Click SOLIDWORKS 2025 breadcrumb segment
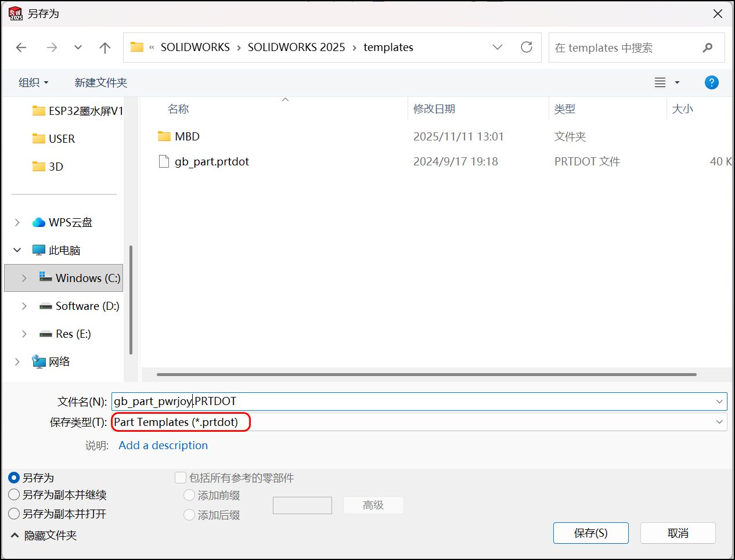 coord(296,47)
